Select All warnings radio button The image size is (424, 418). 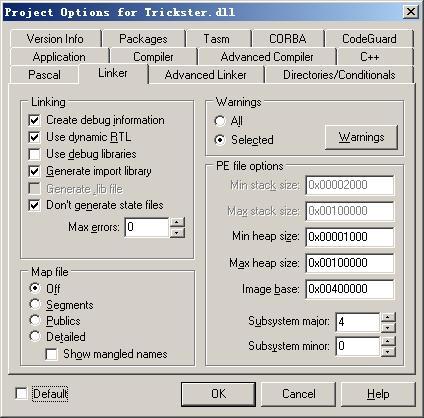[x=220, y=121]
